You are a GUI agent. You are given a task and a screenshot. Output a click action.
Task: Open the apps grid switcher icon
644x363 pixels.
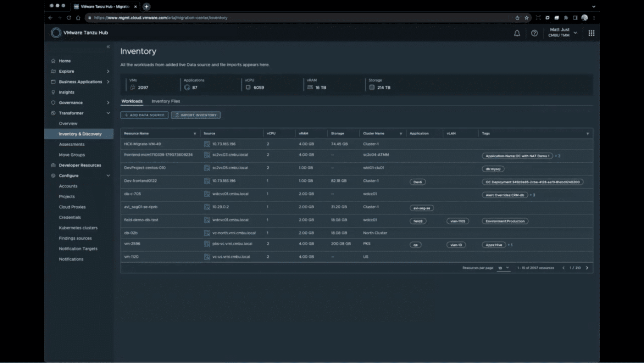click(x=591, y=33)
